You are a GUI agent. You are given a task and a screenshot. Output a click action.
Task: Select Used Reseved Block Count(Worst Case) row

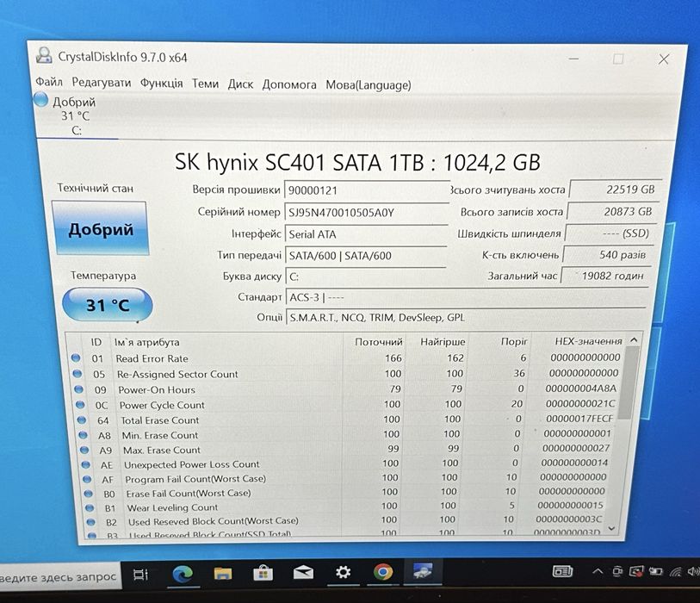pos(347,520)
